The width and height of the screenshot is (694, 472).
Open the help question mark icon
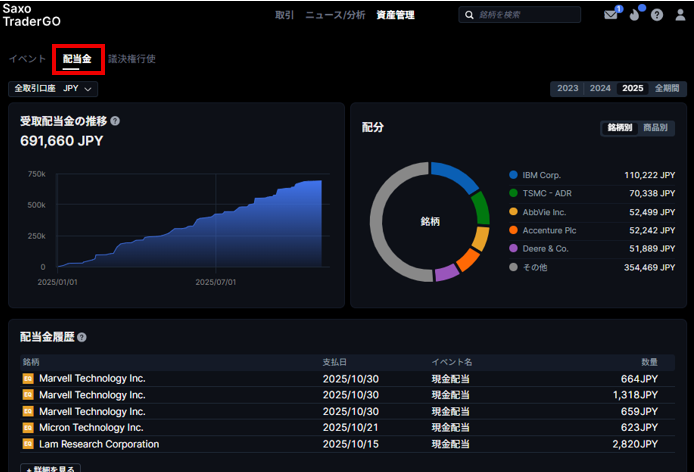click(x=657, y=15)
